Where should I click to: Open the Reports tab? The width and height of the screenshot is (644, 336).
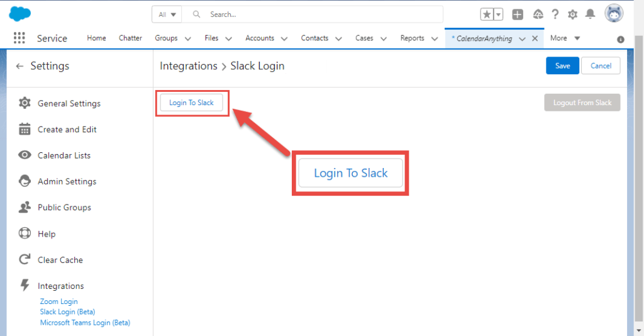coord(413,38)
